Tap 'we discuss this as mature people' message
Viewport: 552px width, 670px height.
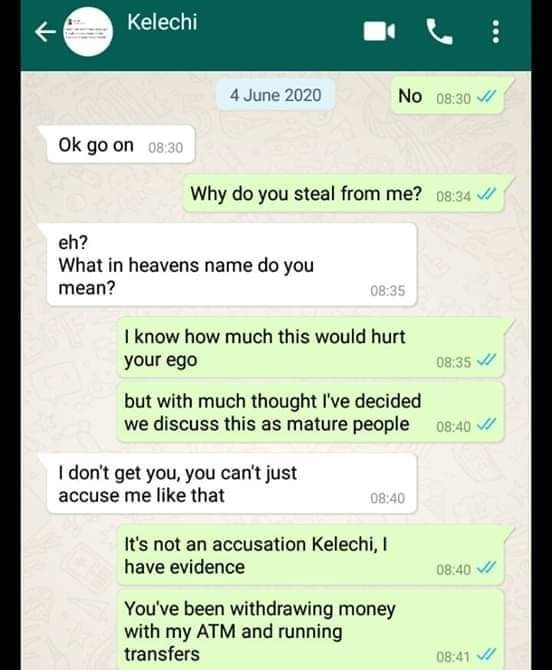click(x=311, y=413)
